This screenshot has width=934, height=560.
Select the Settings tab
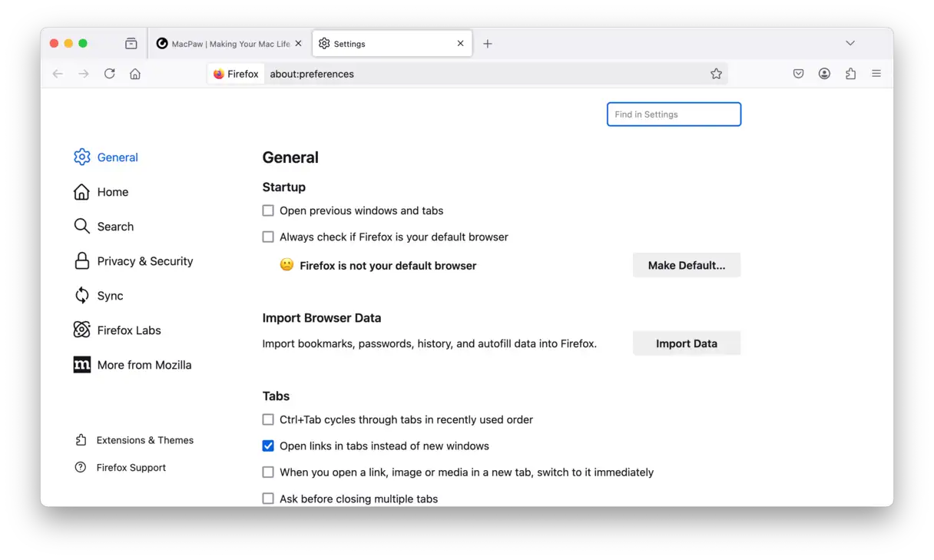392,44
